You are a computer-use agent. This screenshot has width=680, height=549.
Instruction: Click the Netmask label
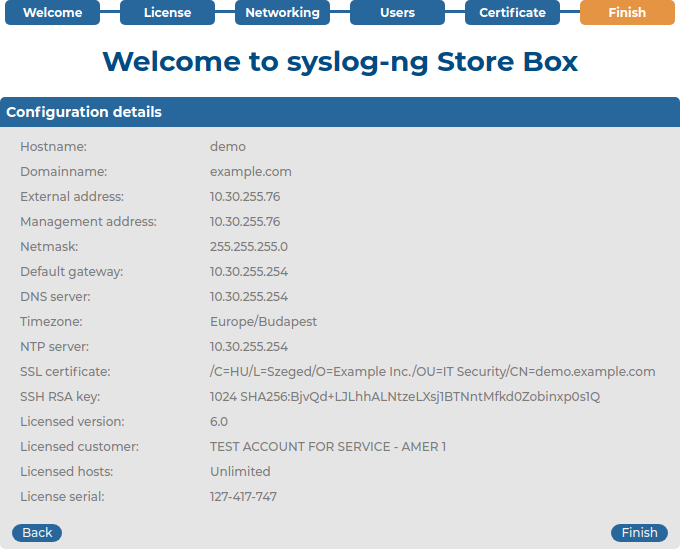[49, 247]
